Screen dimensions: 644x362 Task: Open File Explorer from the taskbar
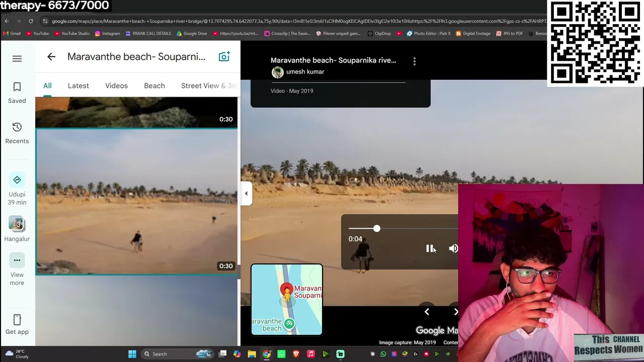click(252, 354)
